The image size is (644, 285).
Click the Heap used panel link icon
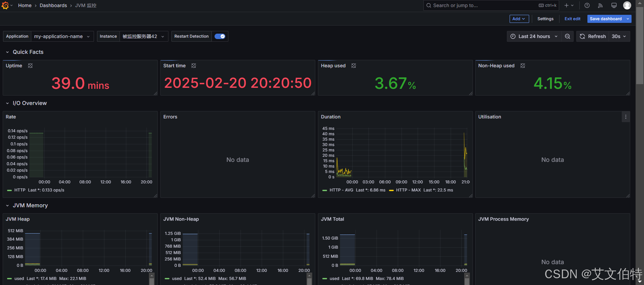[354, 66]
